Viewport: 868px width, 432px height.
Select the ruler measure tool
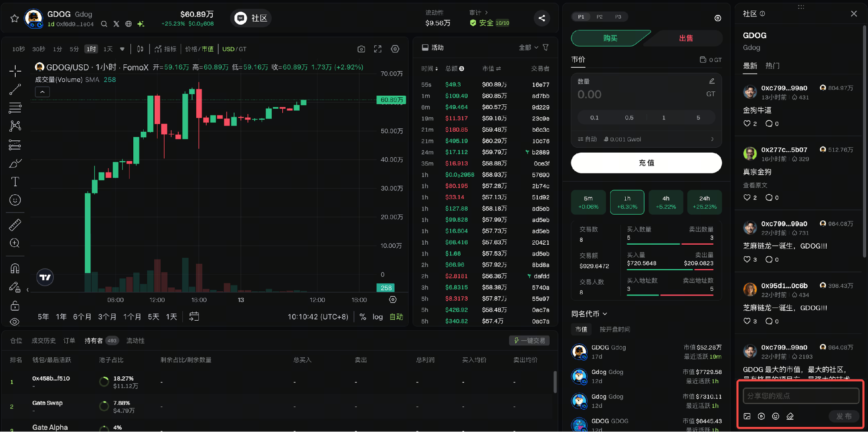tap(15, 225)
